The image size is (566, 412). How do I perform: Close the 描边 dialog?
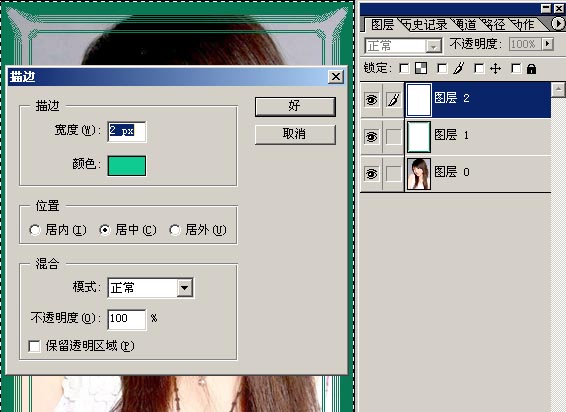(336, 77)
